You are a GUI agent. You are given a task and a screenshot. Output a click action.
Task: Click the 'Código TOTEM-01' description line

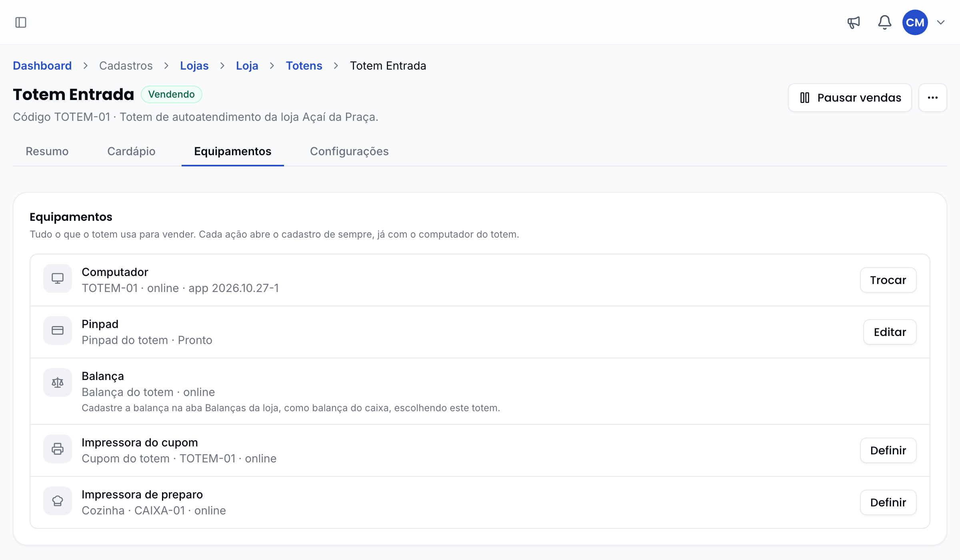pos(196,117)
